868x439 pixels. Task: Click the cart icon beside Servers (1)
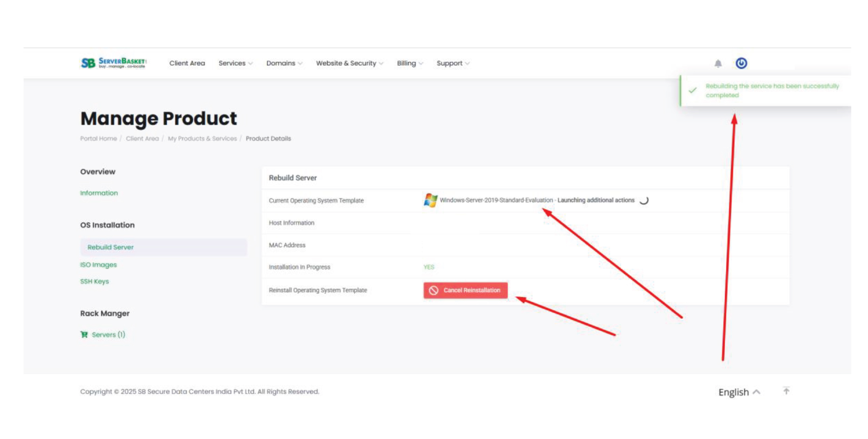click(x=84, y=334)
